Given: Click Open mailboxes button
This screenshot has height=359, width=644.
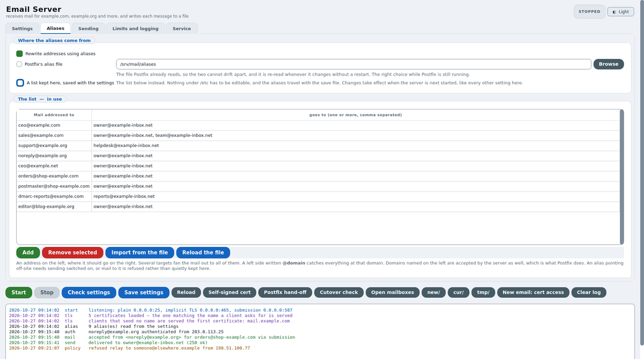Looking at the screenshot, I should pyautogui.click(x=393, y=292).
